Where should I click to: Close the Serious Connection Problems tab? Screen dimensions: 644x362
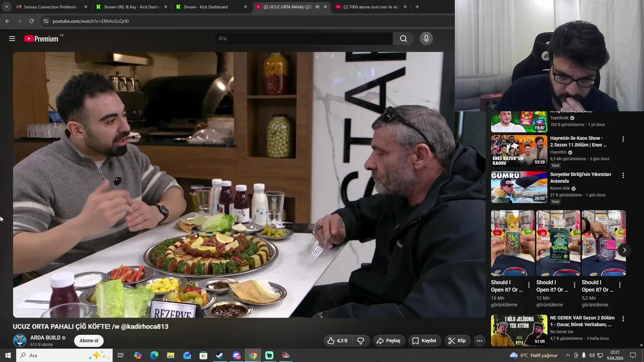point(86,7)
